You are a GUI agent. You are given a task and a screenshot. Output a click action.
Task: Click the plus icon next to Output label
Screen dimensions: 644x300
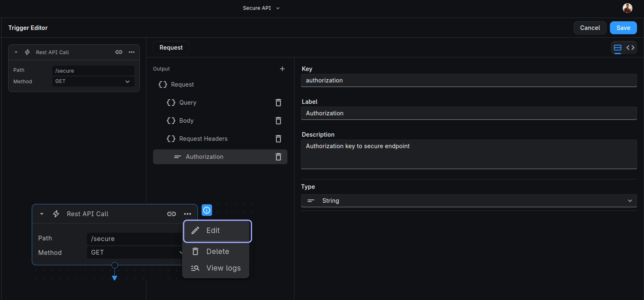click(283, 68)
